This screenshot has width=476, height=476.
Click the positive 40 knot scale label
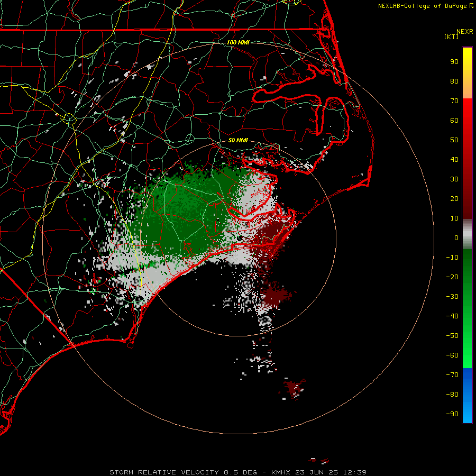(454, 160)
